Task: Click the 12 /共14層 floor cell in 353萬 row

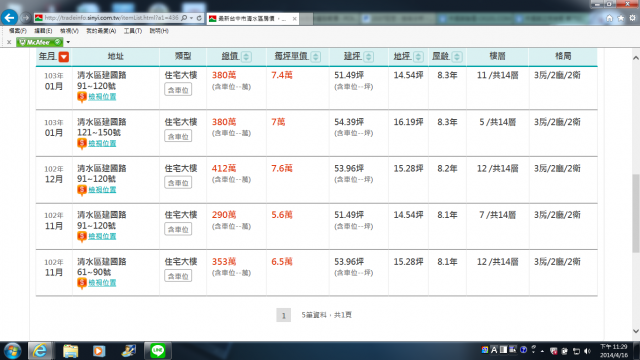Action: (498, 262)
